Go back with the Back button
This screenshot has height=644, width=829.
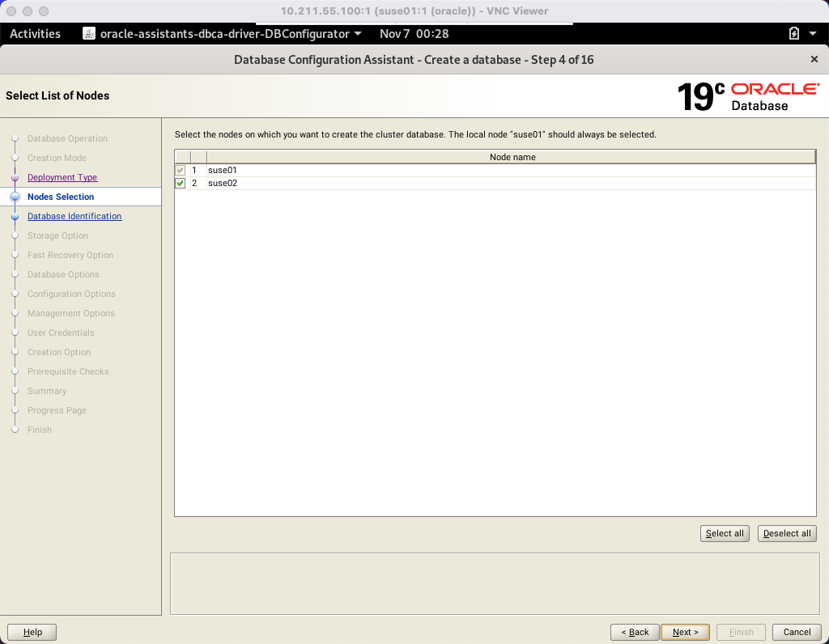click(x=635, y=632)
